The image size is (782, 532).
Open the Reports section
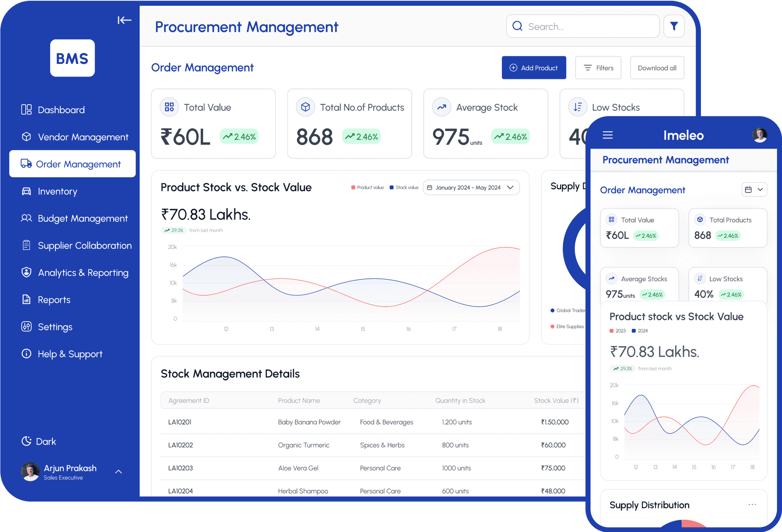pyautogui.click(x=54, y=300)
